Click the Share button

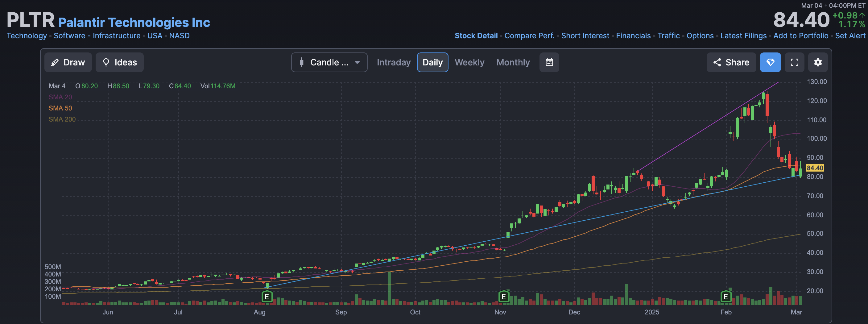click(x=731, y=62)
